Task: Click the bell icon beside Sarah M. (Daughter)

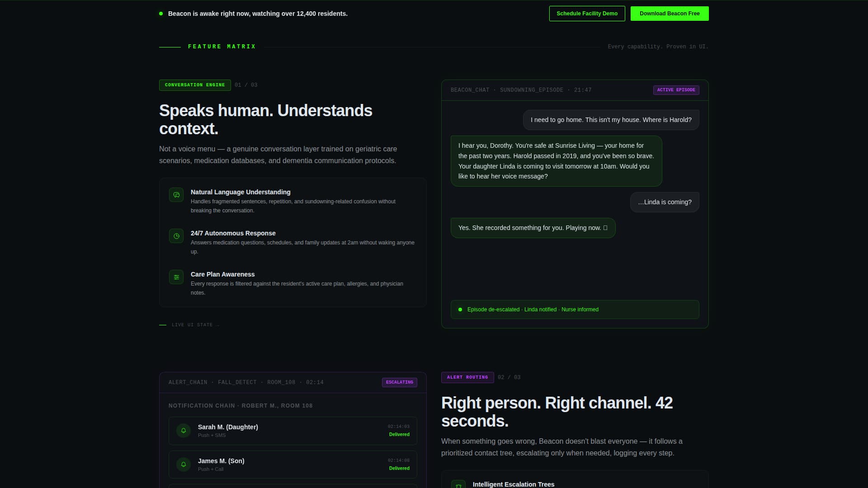Action: [184, 431]
